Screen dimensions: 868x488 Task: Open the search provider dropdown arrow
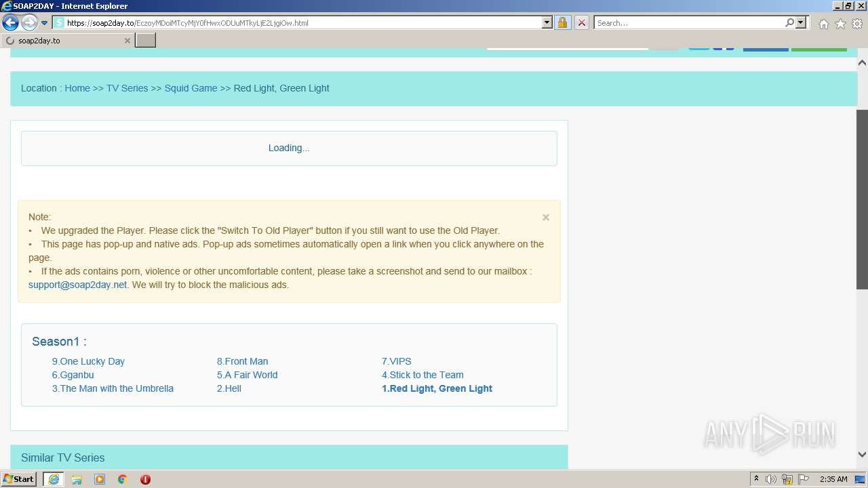(x=801, y=23)
